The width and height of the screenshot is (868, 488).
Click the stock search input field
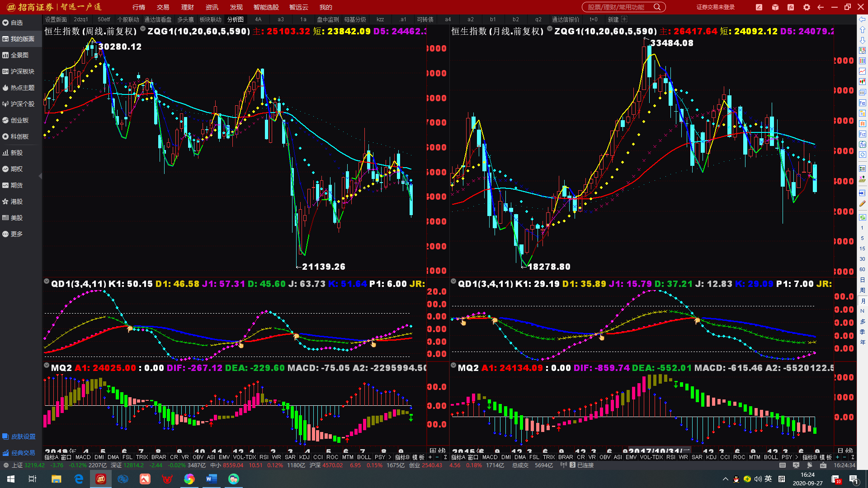coord(617,7)
